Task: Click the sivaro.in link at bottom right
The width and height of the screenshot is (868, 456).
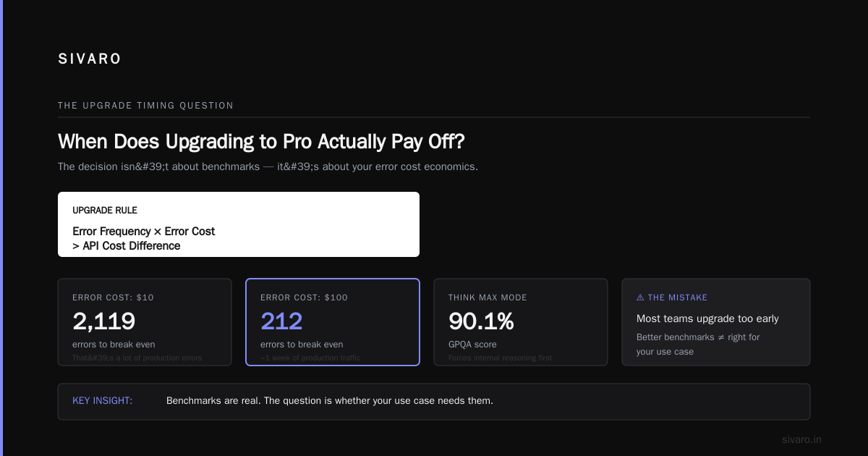Action: [x=801, y=439]
